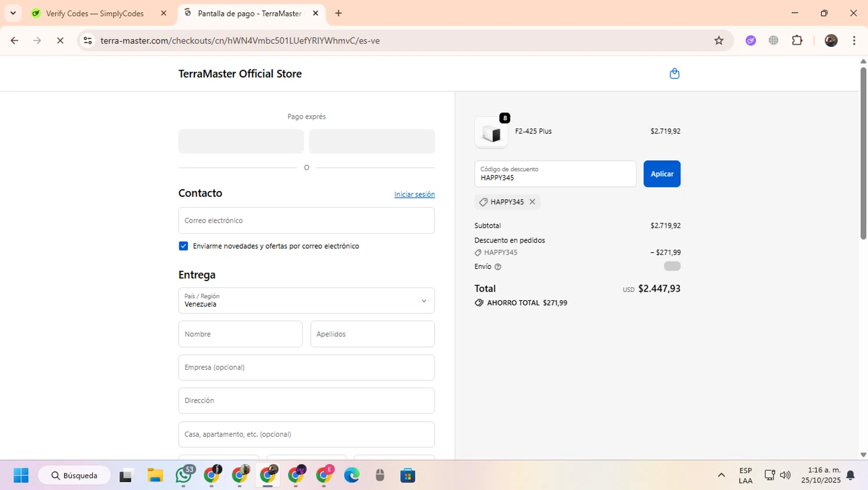Open the volume control in system tray
The height and width of the screenshot is (490, 868).
(x=785, y=476)
